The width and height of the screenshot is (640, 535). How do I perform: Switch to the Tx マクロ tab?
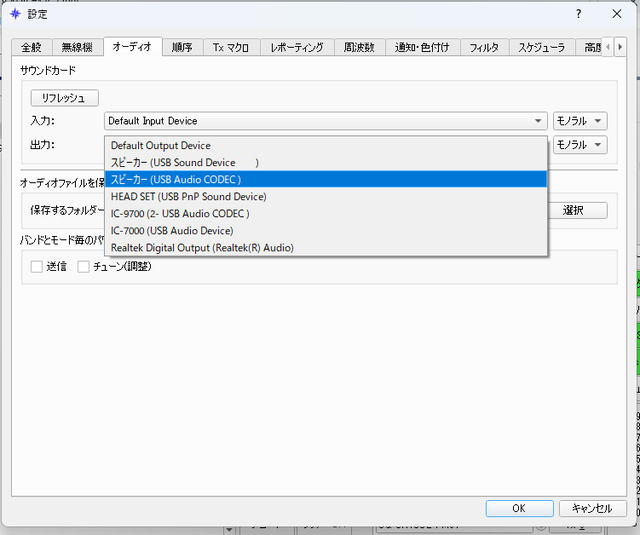(x=231, y=47)
